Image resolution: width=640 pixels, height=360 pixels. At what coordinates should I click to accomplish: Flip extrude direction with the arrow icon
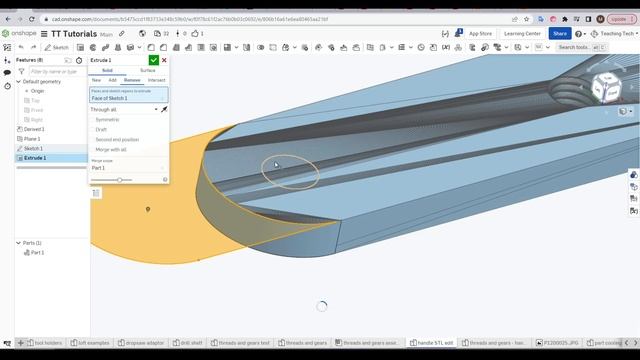(164, 109)
